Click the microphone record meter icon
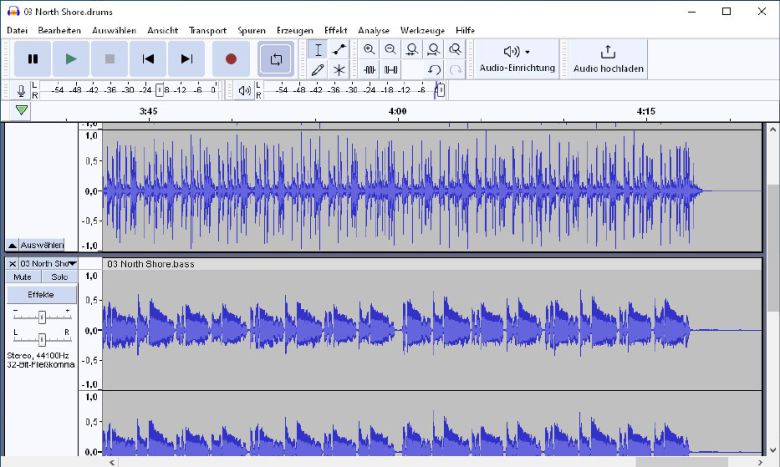780x467 pixels. tap(21, 90)
